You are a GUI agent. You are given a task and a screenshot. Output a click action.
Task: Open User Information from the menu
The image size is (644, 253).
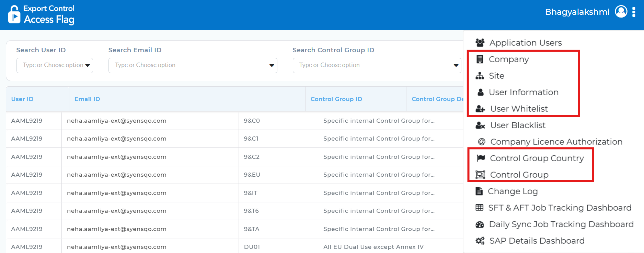point(524,92)
